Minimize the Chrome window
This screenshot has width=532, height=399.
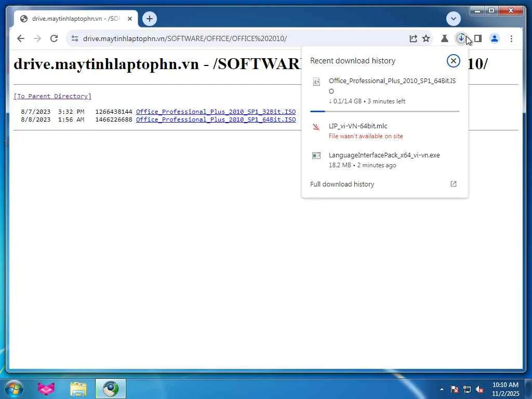(x=477, y=10)
